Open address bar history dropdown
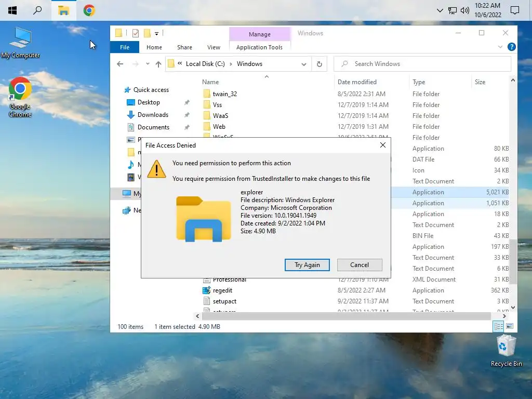This screenshot has height=399, width=532. click(x=303, y=64)
